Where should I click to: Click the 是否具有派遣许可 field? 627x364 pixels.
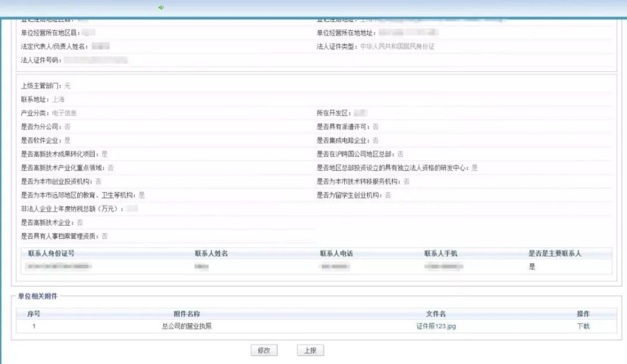[x=347, y=127]
